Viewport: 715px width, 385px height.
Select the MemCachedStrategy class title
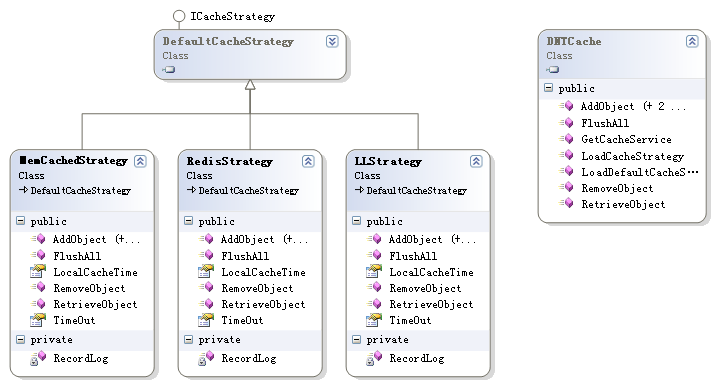(x=73, y=161)
